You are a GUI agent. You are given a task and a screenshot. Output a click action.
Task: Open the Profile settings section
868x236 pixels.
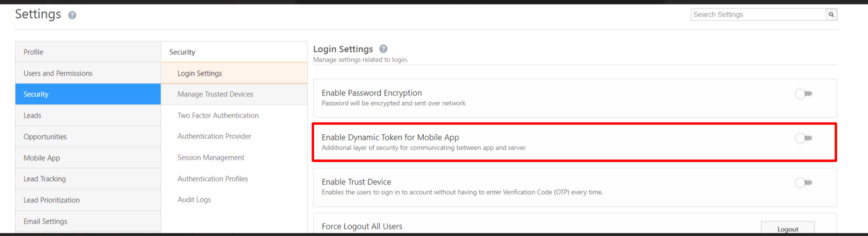[x=33, y=52]
